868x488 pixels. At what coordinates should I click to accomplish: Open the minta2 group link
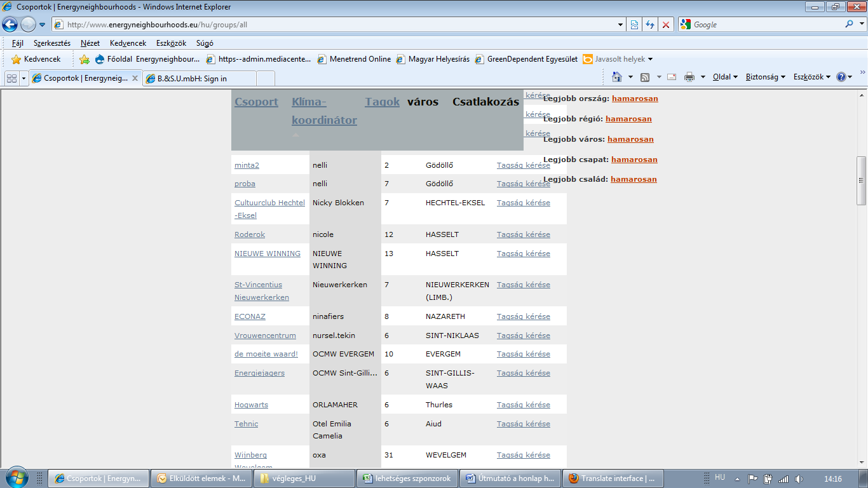click(247, 165)
